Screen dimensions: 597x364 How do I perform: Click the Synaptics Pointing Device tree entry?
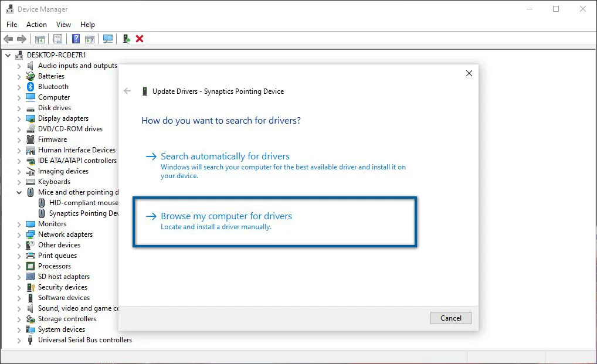click(83, 213)
